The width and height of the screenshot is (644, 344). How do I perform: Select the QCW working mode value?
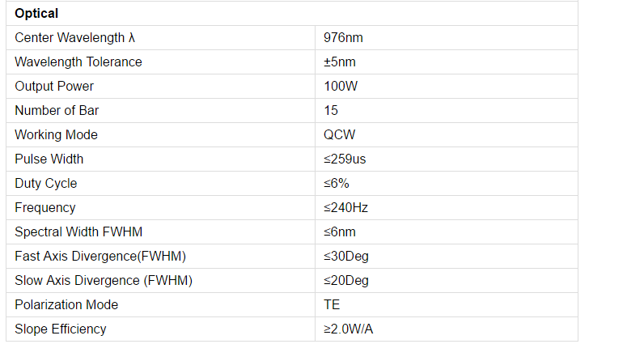tap(339, 135)
